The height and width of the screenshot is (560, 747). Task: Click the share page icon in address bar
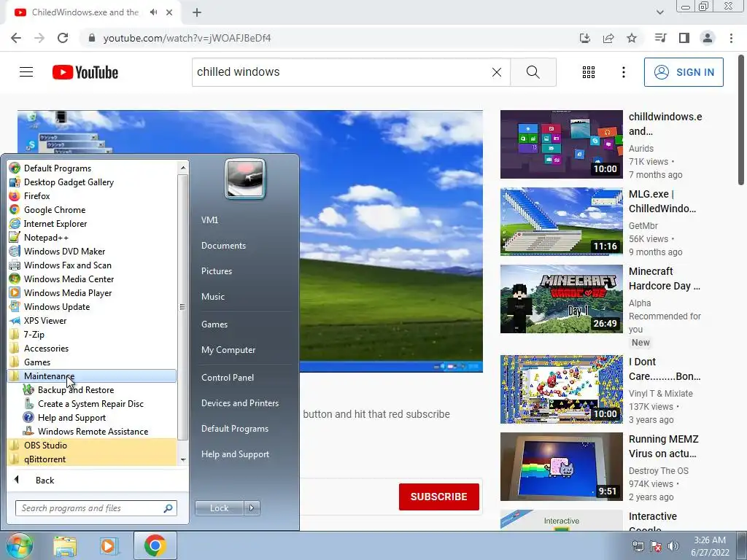[x=608, y=38]
